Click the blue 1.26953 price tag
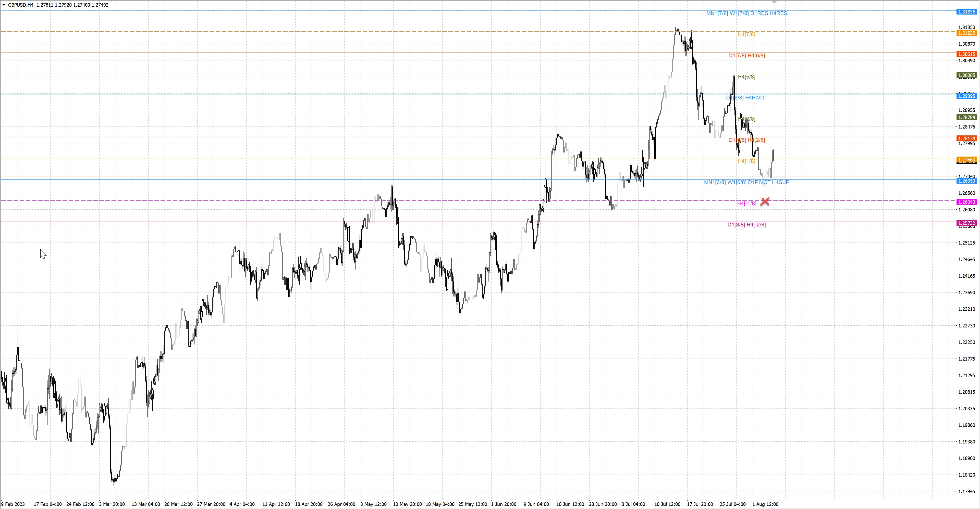 pyautogui.click(x=966, y=181)
